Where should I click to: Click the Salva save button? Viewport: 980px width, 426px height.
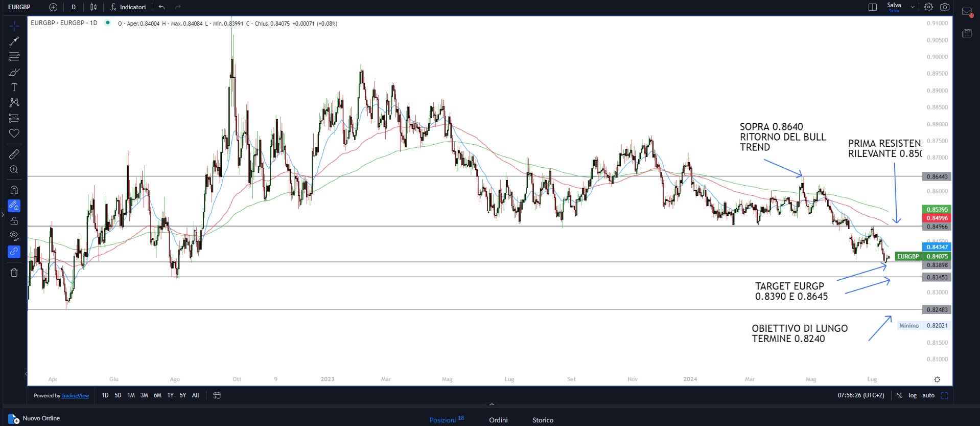click(894, 7)
